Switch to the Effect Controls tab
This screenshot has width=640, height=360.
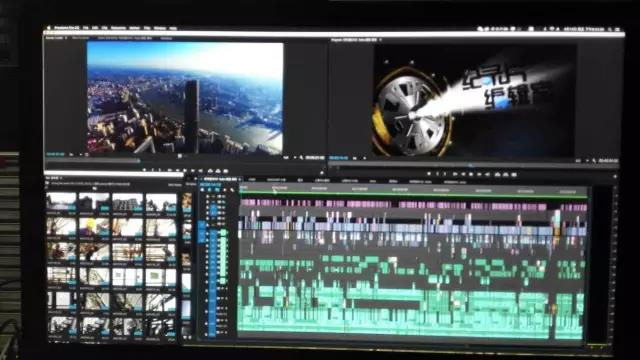point(80,38)
